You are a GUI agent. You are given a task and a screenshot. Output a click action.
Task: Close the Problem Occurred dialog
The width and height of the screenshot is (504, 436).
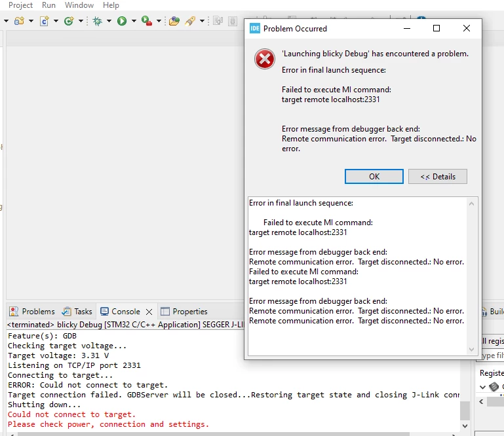pyautogui.click(x=467, y=28)
